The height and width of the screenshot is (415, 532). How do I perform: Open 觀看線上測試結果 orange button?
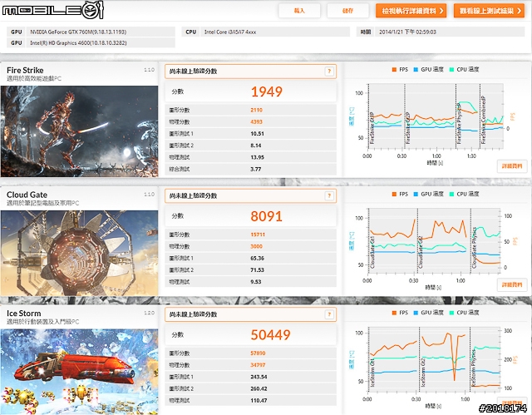489,11
